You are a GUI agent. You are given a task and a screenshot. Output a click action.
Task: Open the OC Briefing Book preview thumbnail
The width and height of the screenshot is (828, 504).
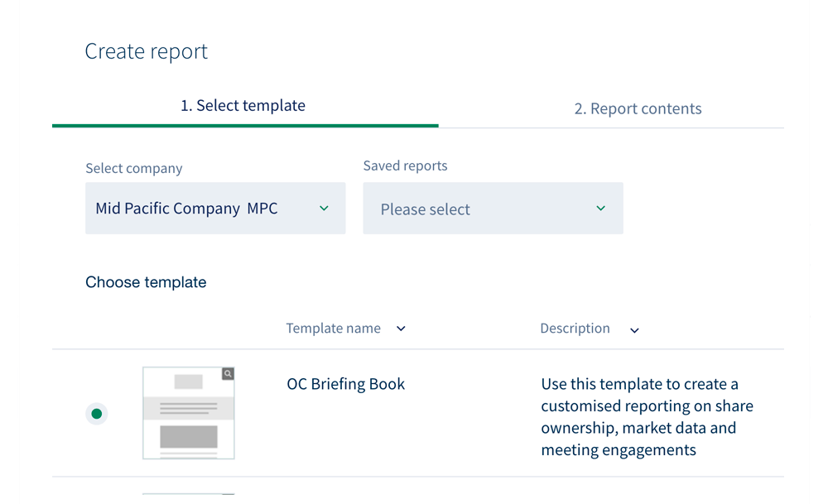tap(189, 418)
